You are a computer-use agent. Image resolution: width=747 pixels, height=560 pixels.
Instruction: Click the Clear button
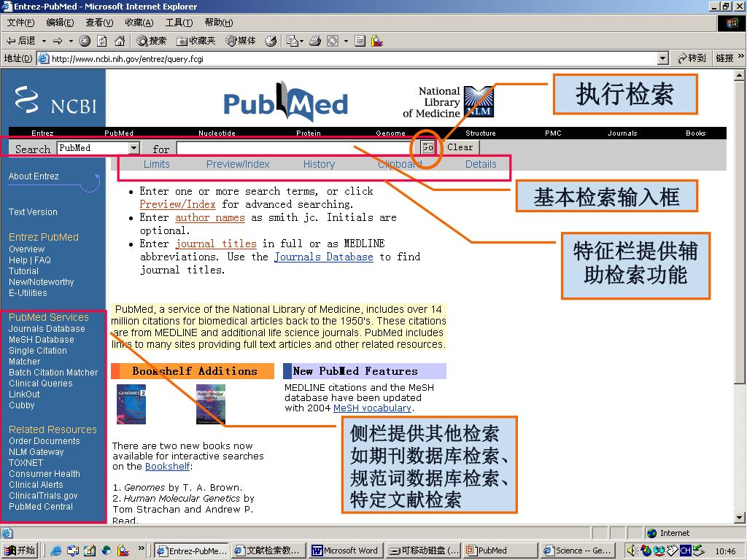point(460,147)
